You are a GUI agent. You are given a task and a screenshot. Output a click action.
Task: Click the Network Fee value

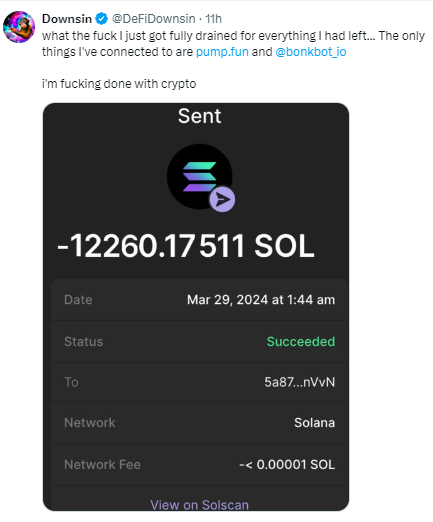(x=287, y=464)
